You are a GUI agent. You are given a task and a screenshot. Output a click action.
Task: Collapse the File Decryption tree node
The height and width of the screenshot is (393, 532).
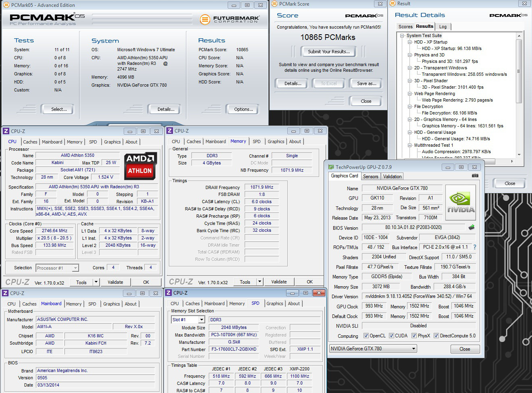pos(409,106)
